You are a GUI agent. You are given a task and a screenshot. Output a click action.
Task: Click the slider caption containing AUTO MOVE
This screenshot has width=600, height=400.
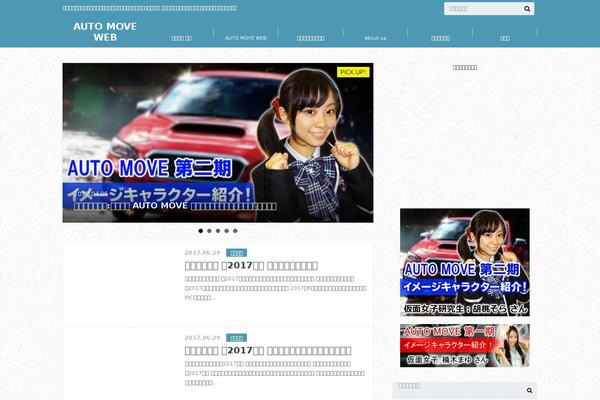coord(175,206)
